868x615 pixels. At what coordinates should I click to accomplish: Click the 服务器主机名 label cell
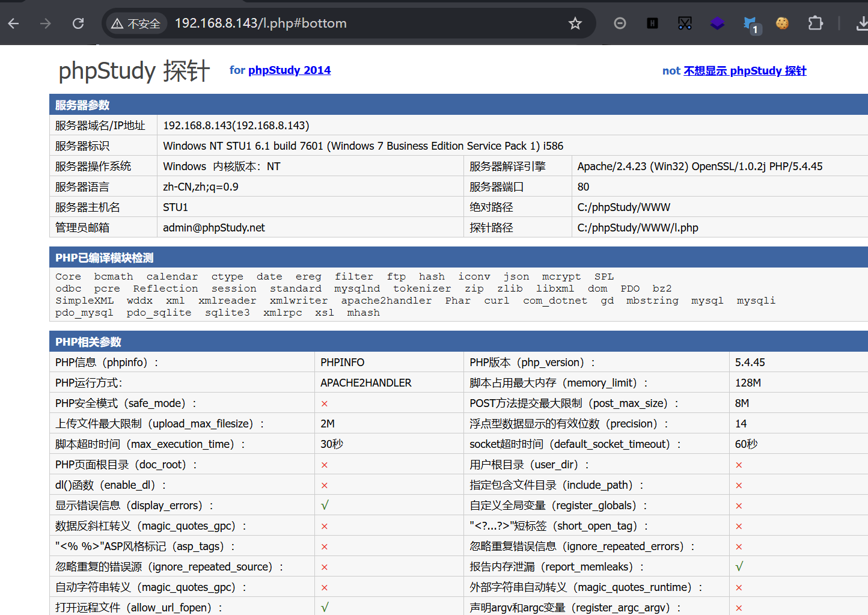(x=103, y=207)
